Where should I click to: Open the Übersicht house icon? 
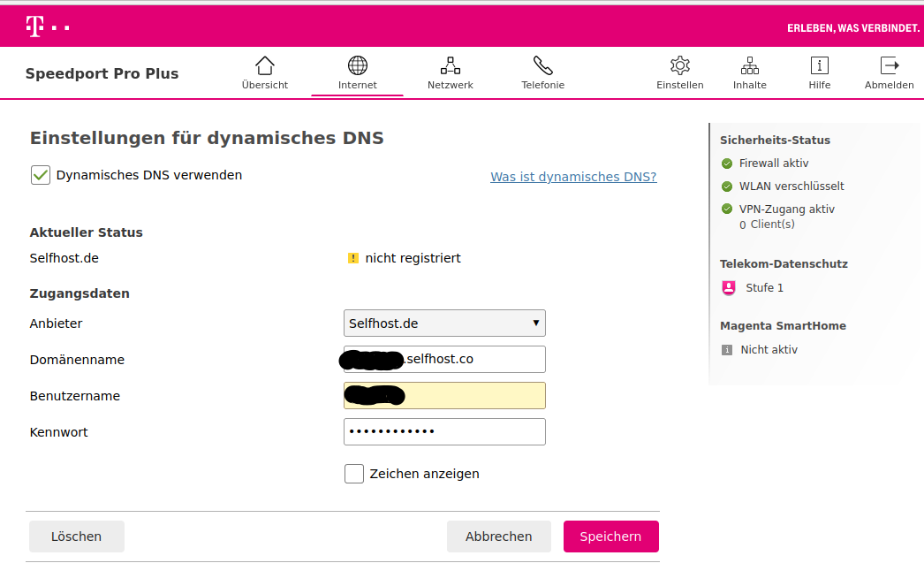point(265,65)
